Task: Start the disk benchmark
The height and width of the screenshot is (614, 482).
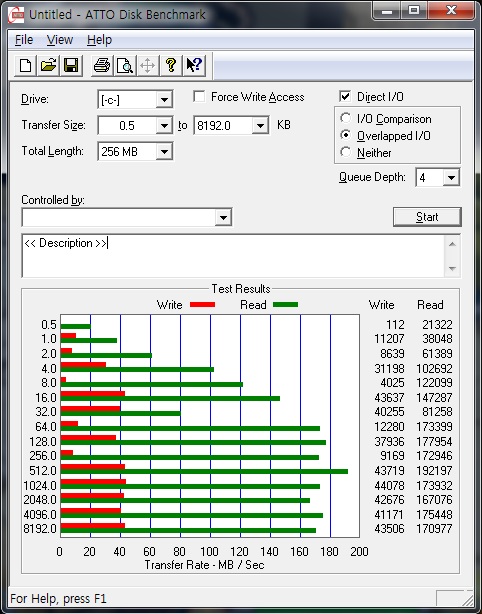Action: 427,217
